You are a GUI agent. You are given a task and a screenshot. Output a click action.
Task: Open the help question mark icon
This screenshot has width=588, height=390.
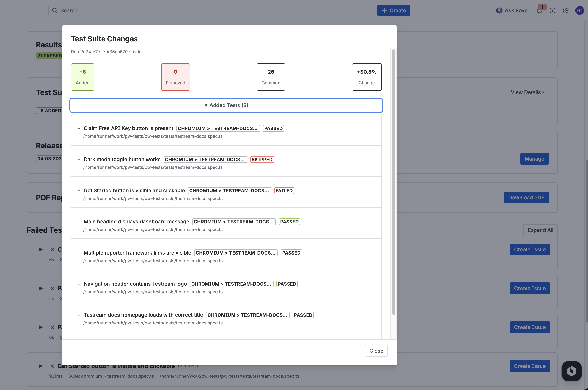click(552, 10)
